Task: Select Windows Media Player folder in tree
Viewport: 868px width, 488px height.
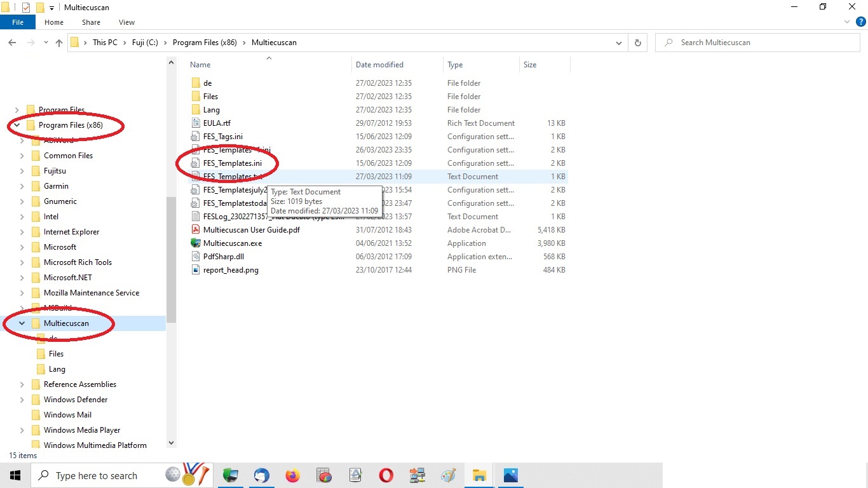Action: 82,430
